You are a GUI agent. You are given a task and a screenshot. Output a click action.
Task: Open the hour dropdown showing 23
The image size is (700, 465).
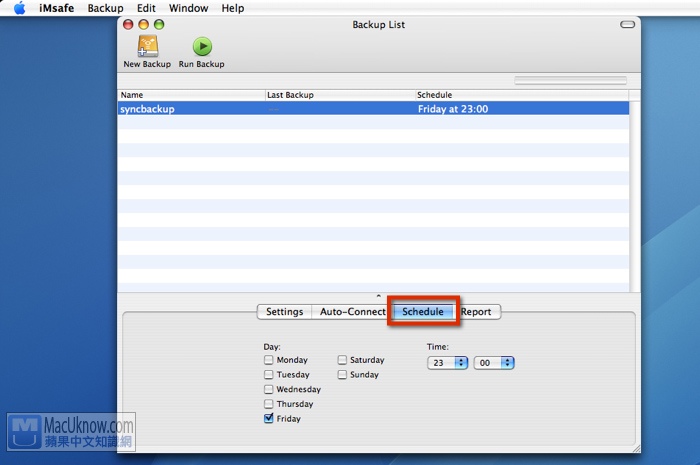pyautogui.click(x=447, y=363)
